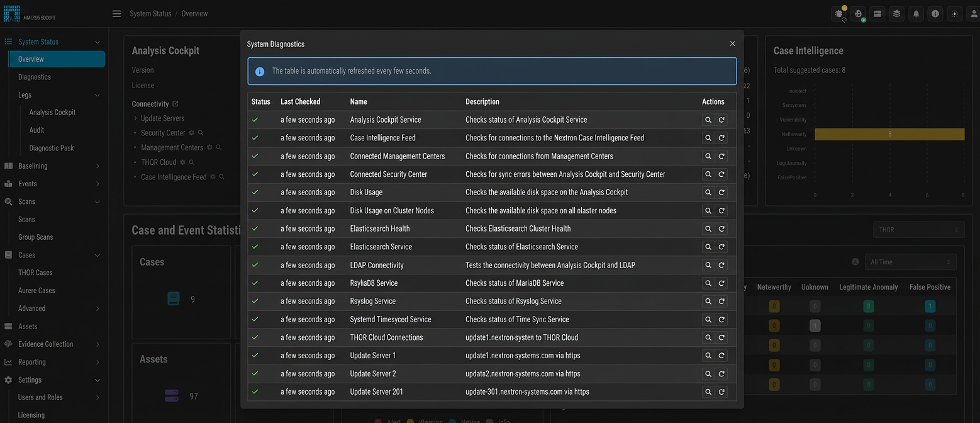Sort table by Status column header
This screenshot has height=423, width=980.
(x=260, y=101)
